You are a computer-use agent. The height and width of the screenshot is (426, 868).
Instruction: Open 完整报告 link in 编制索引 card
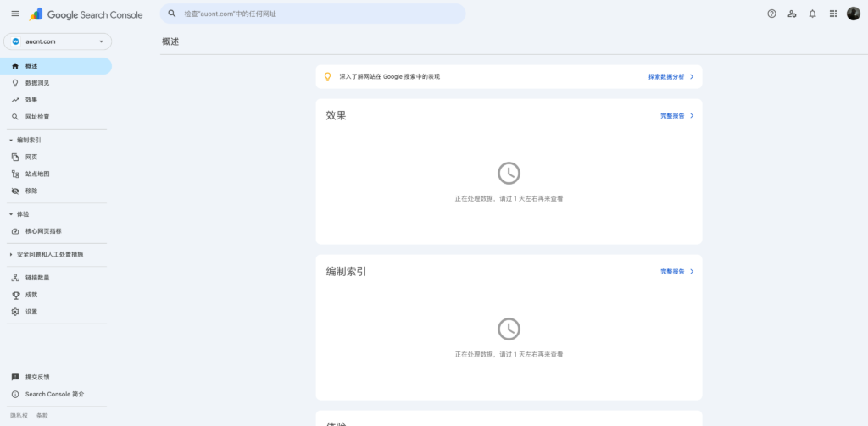pyautogui.click(x=672, y=272)
